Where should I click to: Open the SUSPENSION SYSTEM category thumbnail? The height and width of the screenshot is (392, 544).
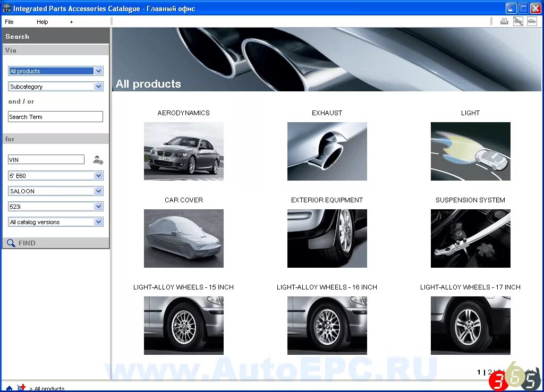pos(470,238)
